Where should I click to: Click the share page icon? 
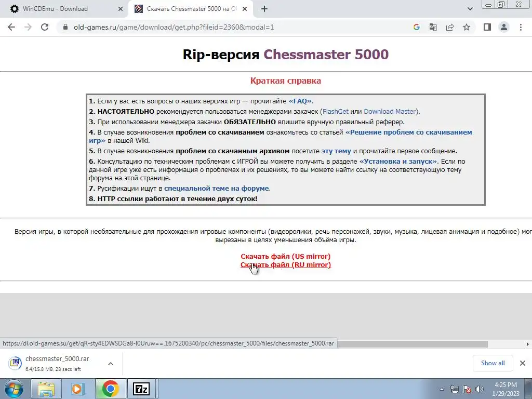[x=450, y=27]
